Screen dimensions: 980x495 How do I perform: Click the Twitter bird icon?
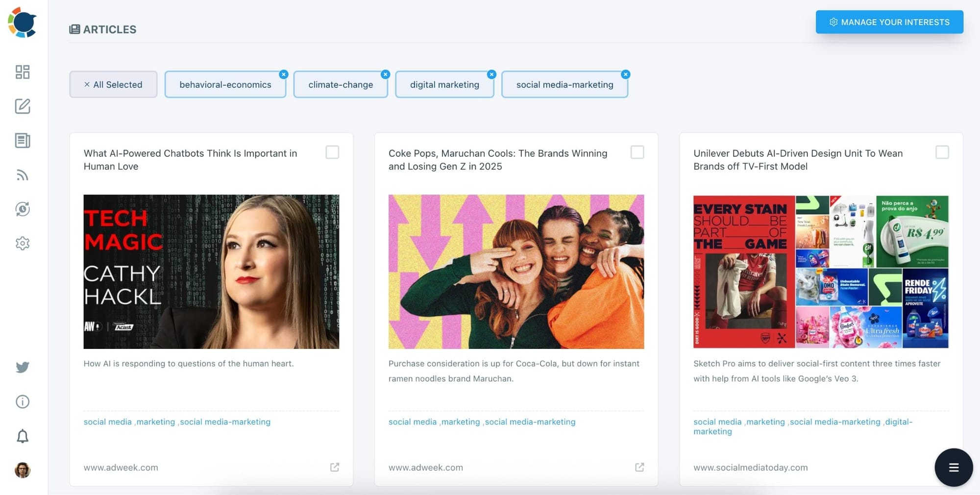[22, 367]
